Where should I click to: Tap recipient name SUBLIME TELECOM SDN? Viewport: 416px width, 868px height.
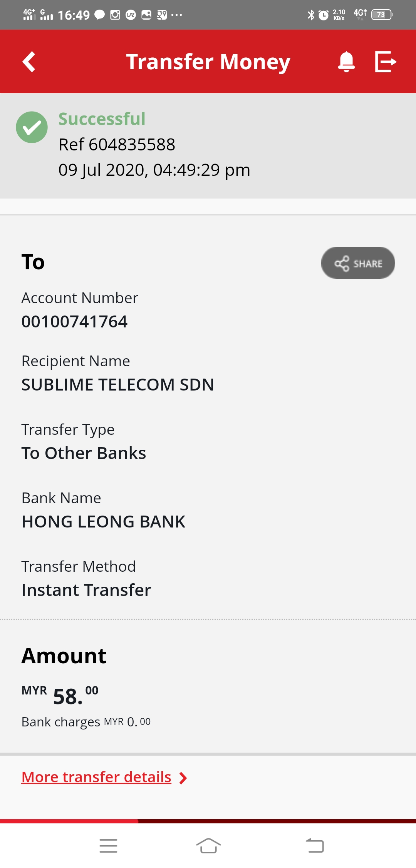[x=118, y=385]
